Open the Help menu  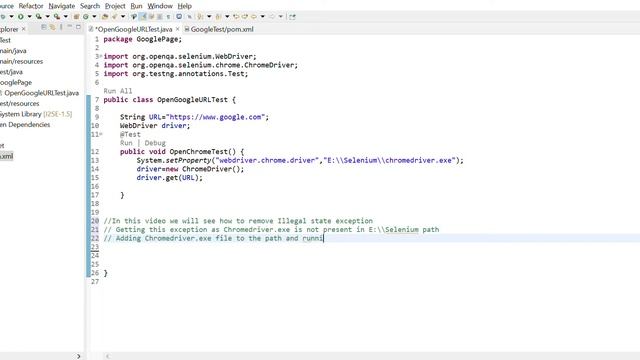tap(184, 6)
